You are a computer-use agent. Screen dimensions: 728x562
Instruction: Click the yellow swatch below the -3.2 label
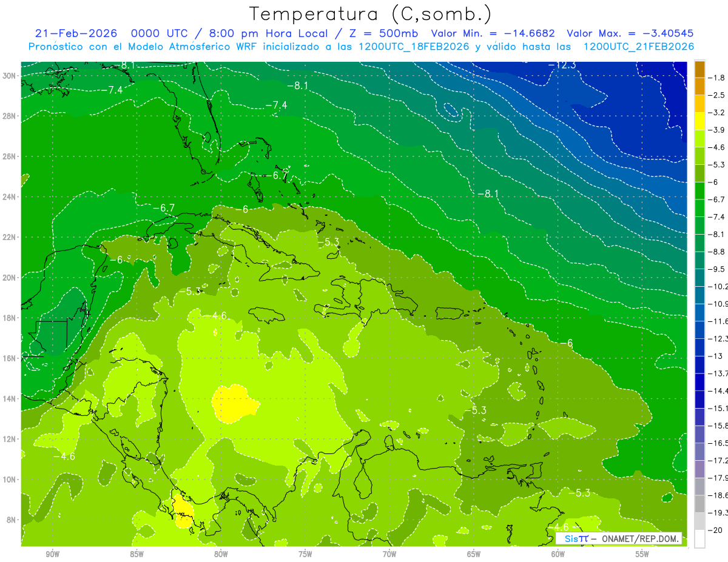[699, 121]
